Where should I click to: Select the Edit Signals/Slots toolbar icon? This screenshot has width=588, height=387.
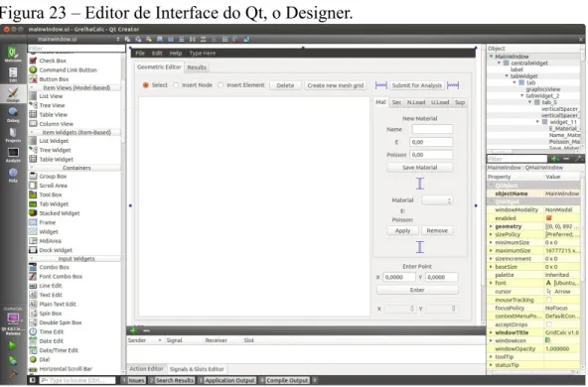click(x=138, y=39)
